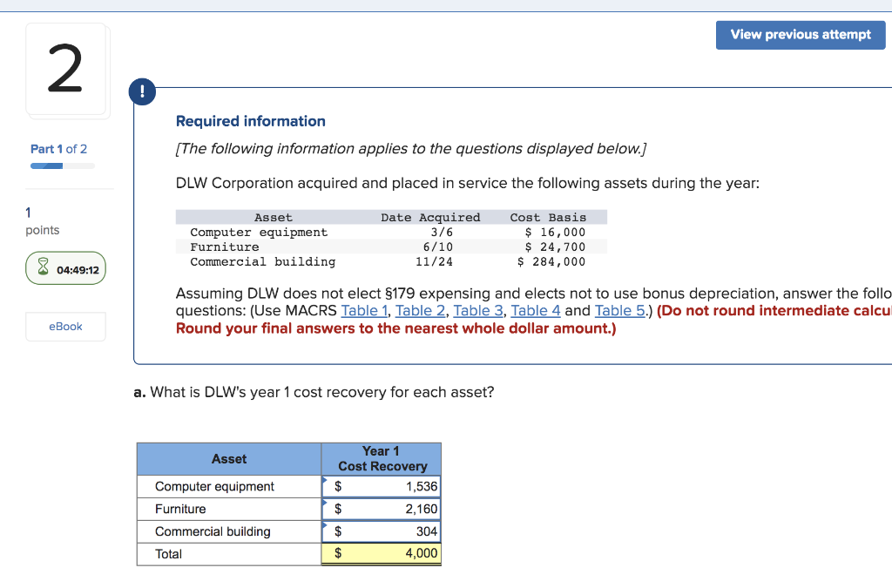Open MACRS Table 1 link

tap(364, 310)
